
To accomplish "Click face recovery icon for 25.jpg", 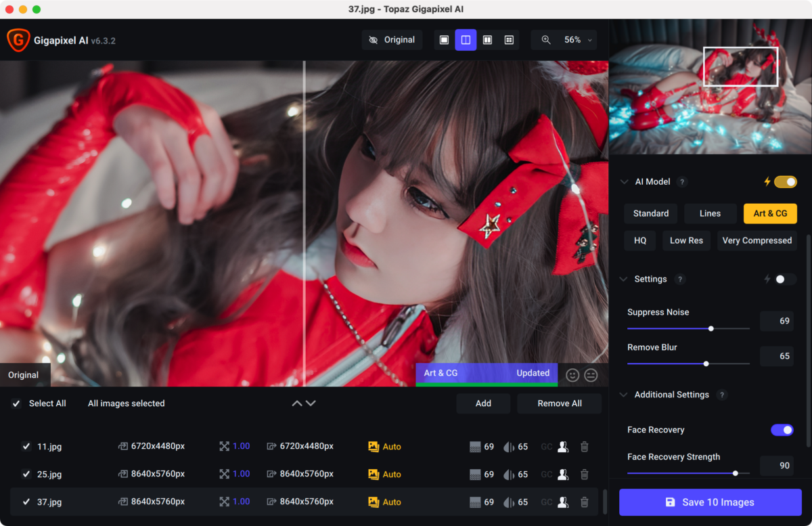I will 563,475.
